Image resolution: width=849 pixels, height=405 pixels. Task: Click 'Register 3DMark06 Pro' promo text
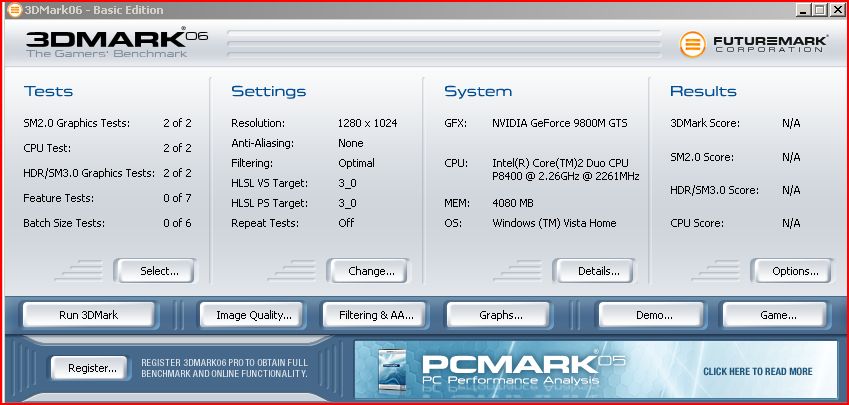click(224, 368)
